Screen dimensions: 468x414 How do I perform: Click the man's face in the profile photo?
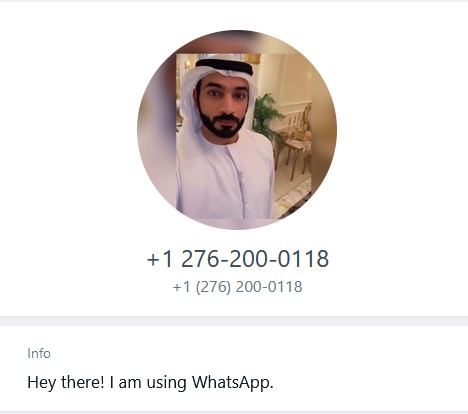click(x=224, y=98)
